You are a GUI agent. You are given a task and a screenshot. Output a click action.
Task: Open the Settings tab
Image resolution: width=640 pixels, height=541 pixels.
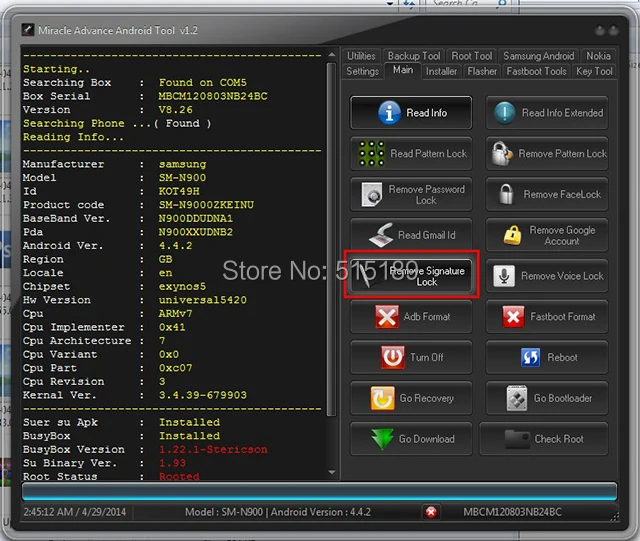[362, 71]
